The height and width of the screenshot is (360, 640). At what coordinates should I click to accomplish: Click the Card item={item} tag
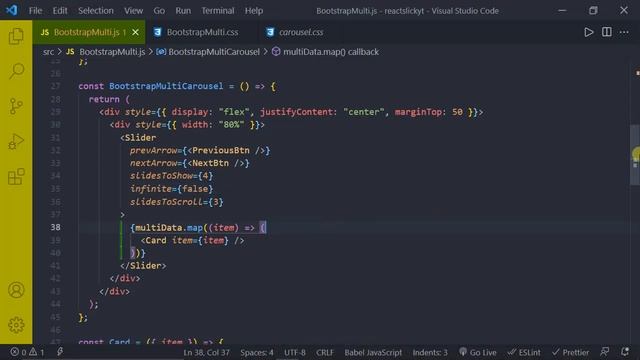193,240
